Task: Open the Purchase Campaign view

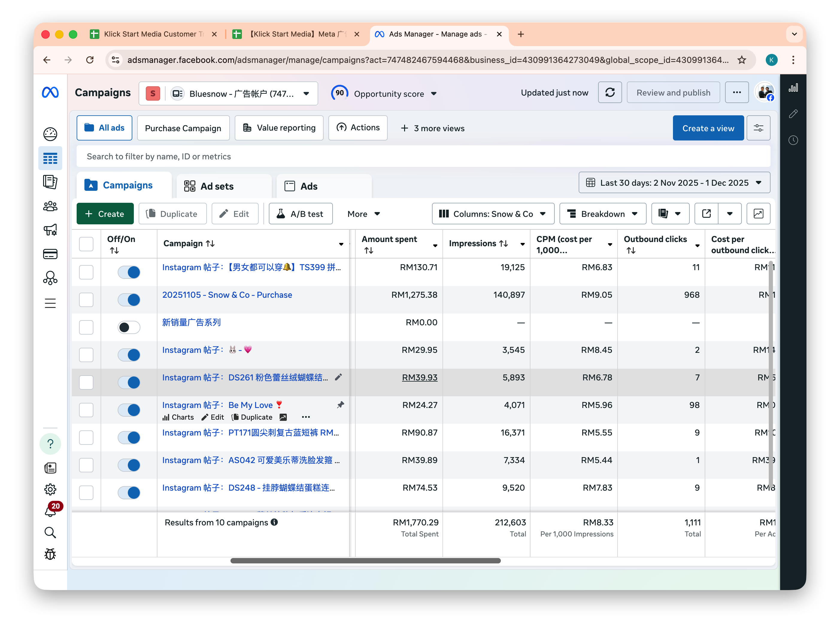Action: 183,128
